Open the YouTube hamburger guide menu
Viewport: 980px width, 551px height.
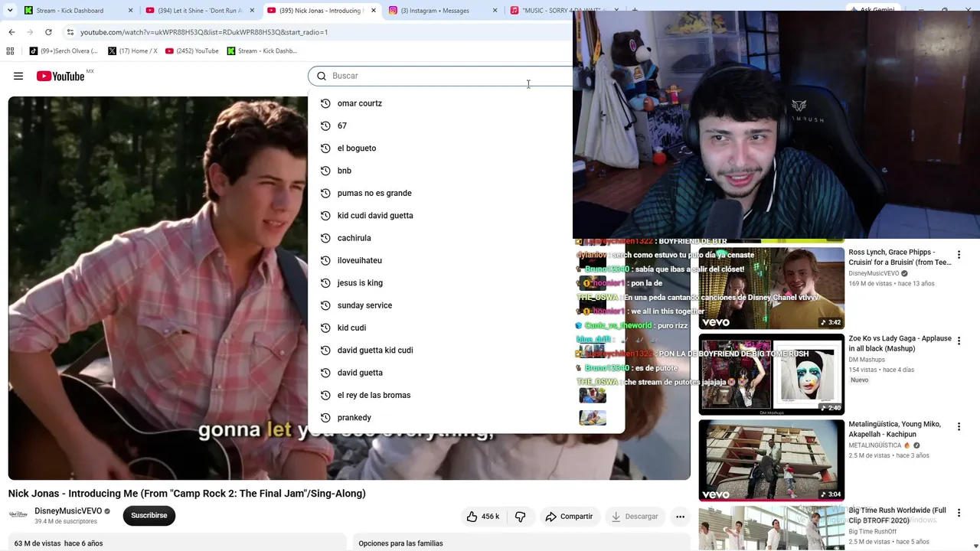[x=18, y=76]
